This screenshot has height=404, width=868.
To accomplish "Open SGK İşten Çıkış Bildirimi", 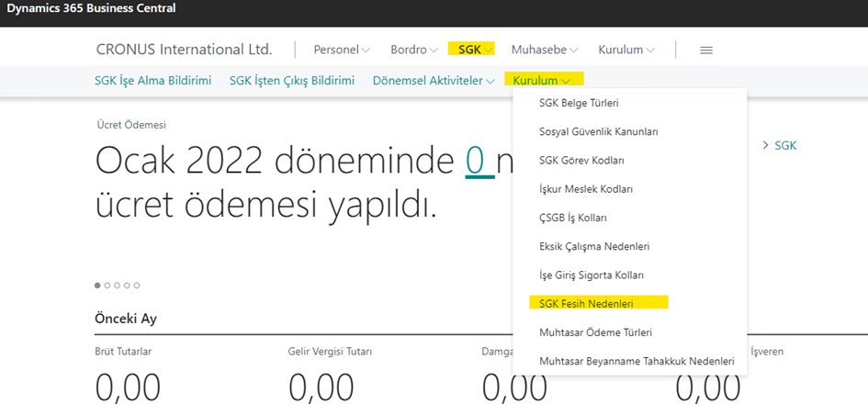I will pos(292,81).
